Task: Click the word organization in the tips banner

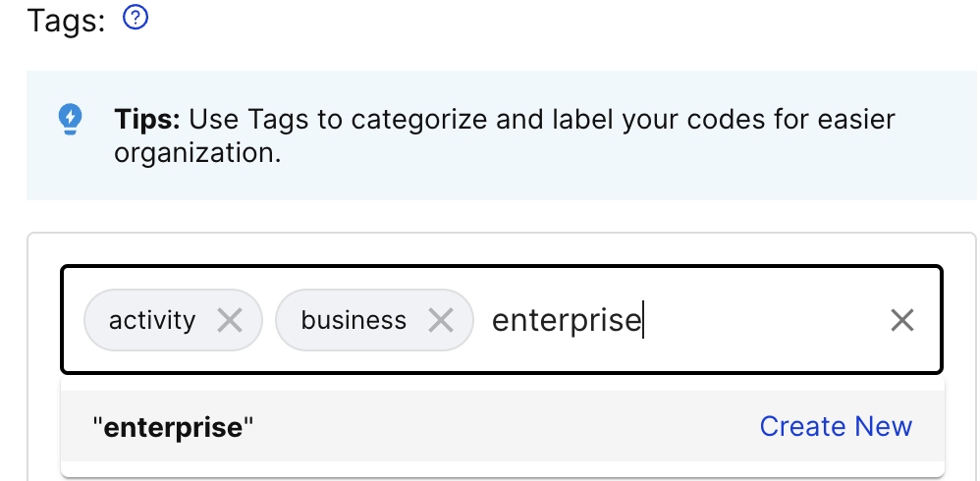Action: [x=197, y=154]
